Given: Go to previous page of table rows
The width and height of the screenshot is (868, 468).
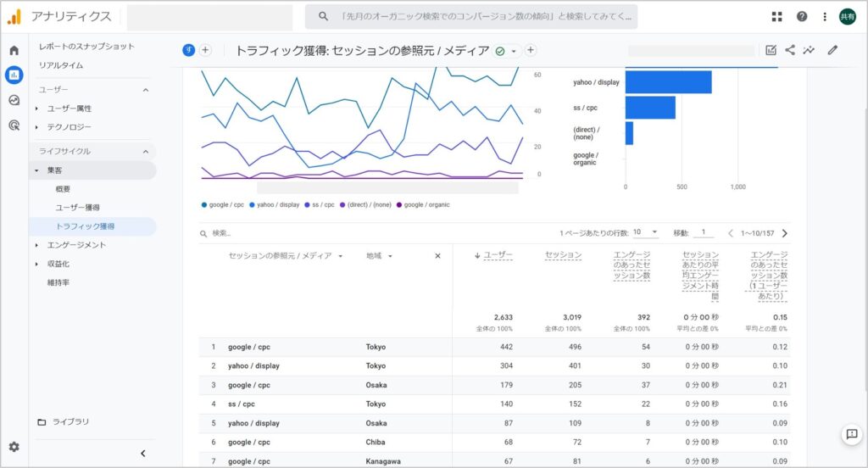Looking at the screenshot, I should tap(730, 233).
